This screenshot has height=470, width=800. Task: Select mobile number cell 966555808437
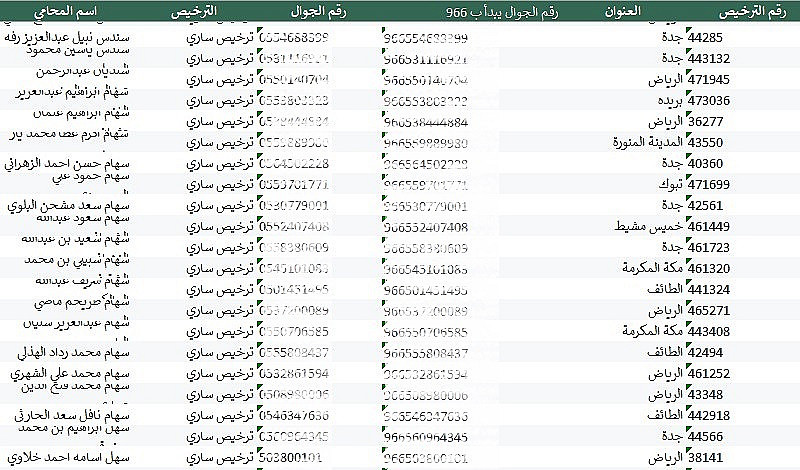click(426, 353)
